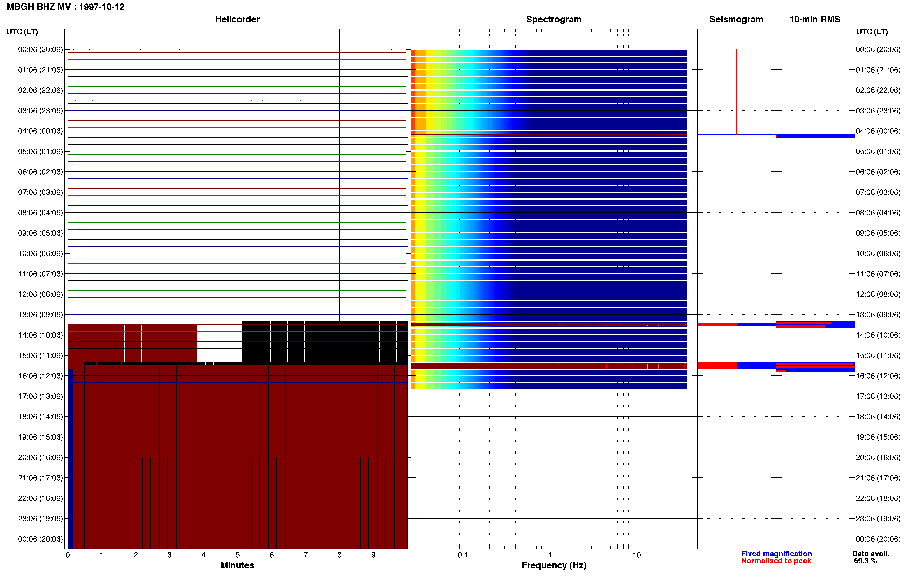
Task: Click the '0.1' frequency axis tick label
Action: click(x=463, y=555)
